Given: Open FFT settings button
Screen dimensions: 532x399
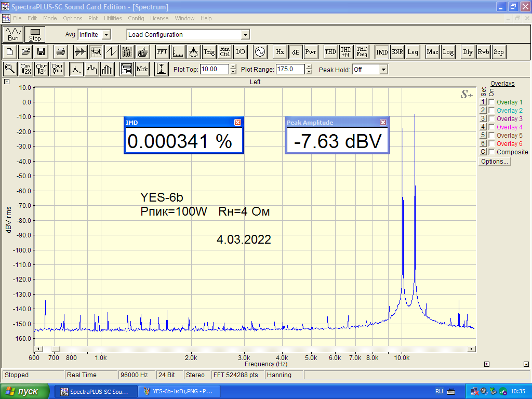Looking at the screenshot, I should [162, 52].
